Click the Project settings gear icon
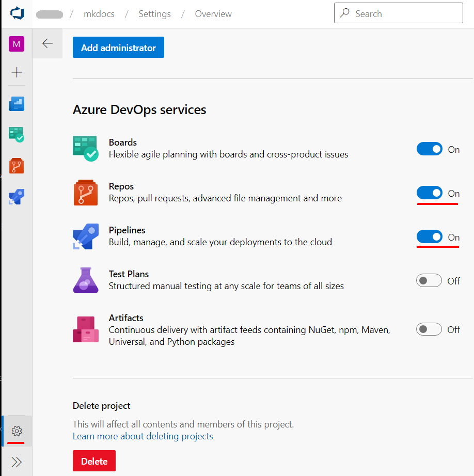 tap(17, 431)
